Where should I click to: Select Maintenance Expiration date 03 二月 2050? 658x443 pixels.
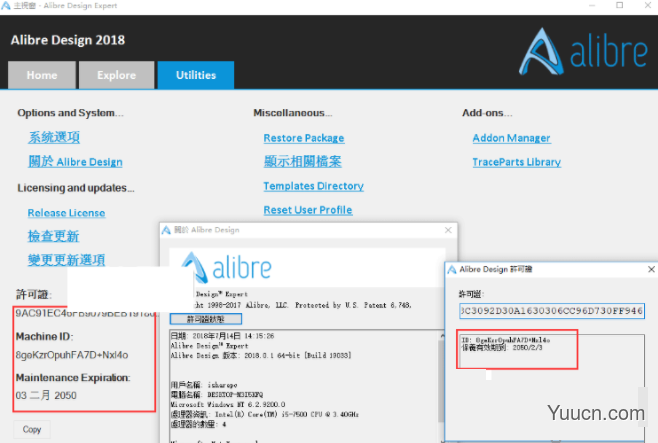click(x=46, y=395)
